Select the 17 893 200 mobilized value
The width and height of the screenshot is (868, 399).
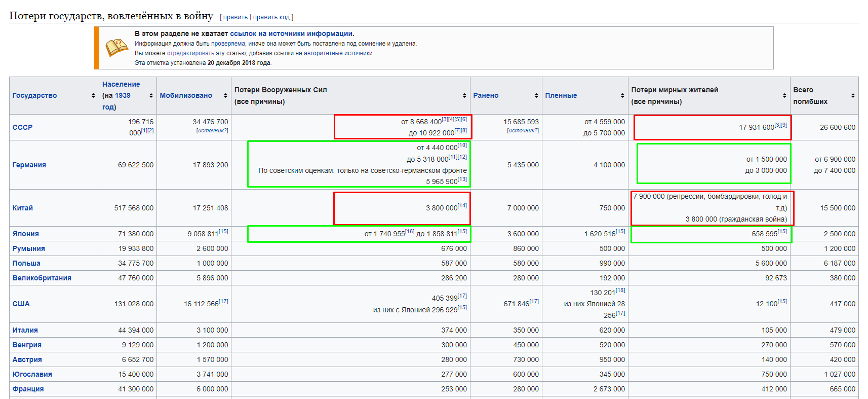[x=210, y=165]
